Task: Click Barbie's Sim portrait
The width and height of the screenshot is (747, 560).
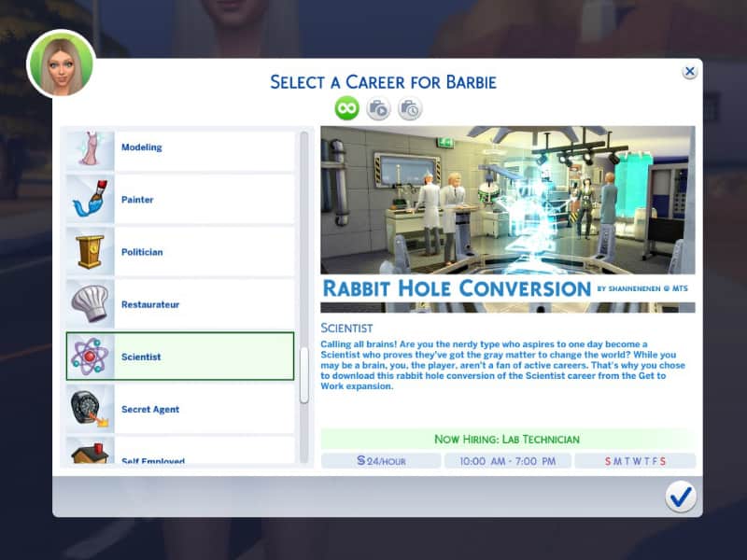Action: 62,64
